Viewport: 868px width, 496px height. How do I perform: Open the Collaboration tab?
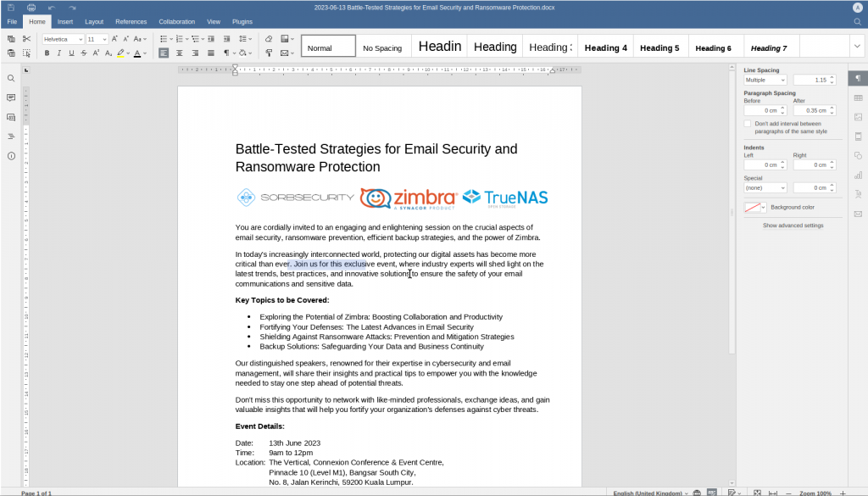[x=176, y=21]
